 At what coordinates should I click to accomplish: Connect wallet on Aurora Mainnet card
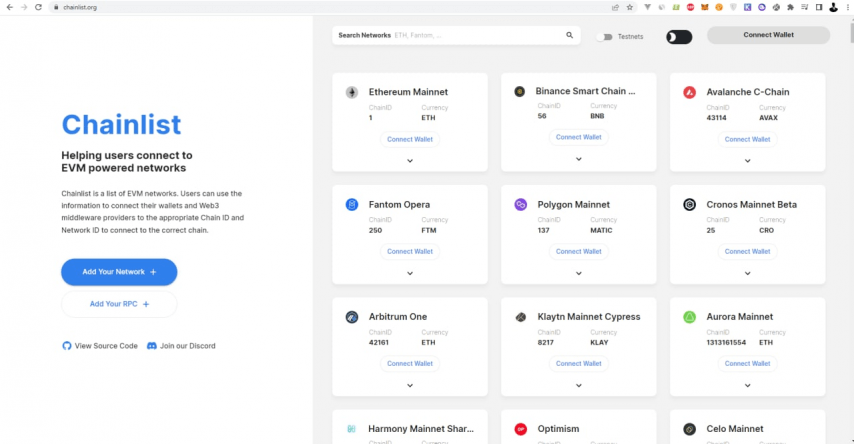[747, 364]
